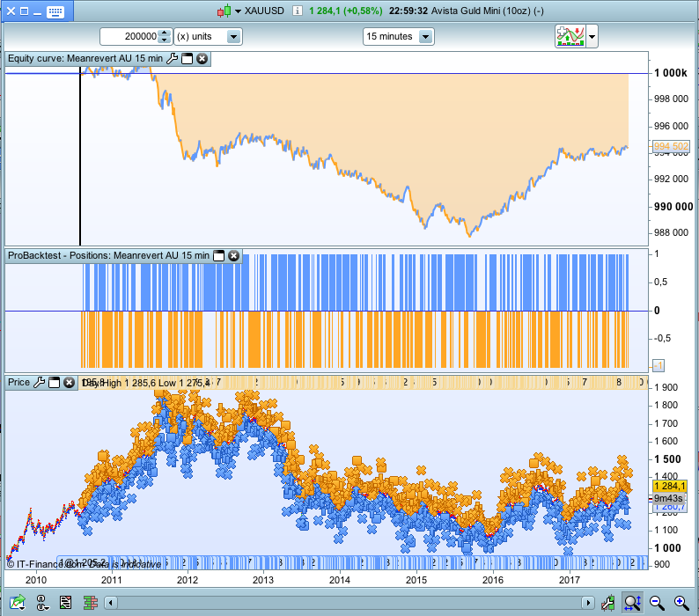The height and width of the screenshot is (616, 699).
Task: Click the 200000 units input field
Action: coord(129,37)
